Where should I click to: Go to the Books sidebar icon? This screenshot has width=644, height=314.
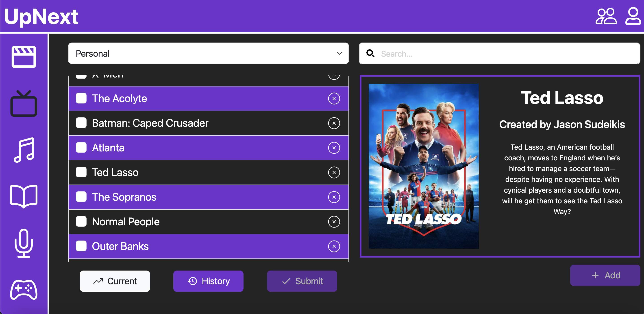[x=24, y=196]
